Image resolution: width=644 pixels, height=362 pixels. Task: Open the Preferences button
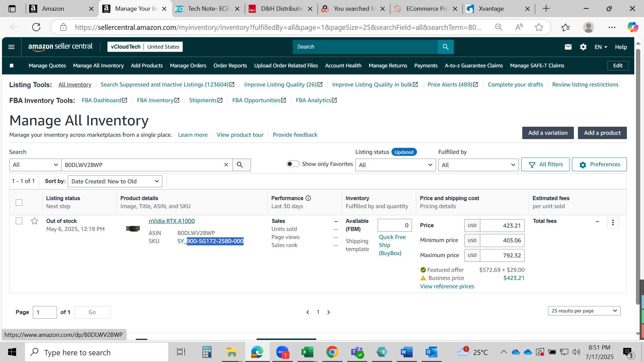click(x=599, y=164)
